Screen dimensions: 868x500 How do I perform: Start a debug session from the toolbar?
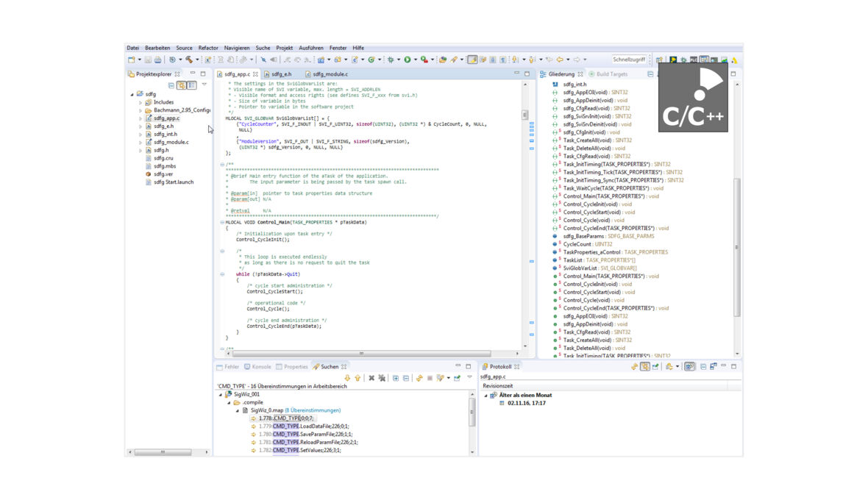click(391, 60)
